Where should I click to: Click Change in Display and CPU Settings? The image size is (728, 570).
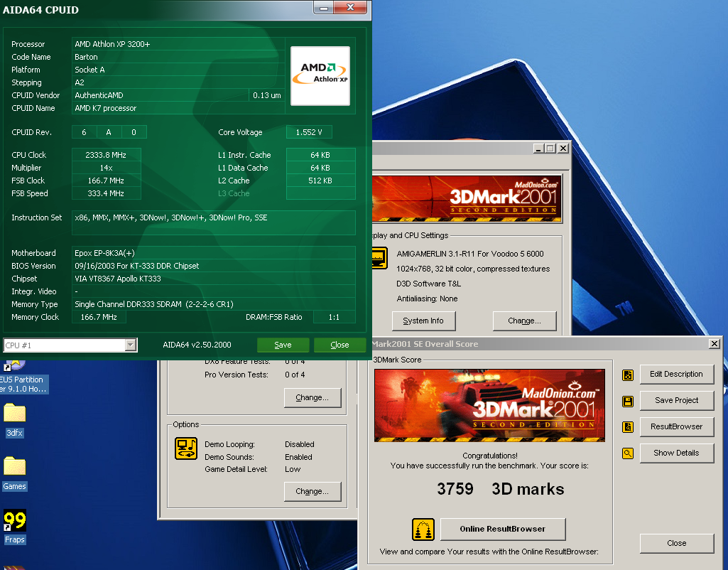click(x=524, y=321)
